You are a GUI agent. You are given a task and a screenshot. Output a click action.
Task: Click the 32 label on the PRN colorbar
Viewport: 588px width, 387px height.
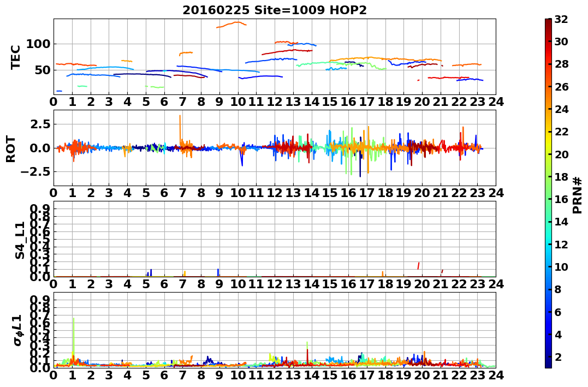(561, 19)
